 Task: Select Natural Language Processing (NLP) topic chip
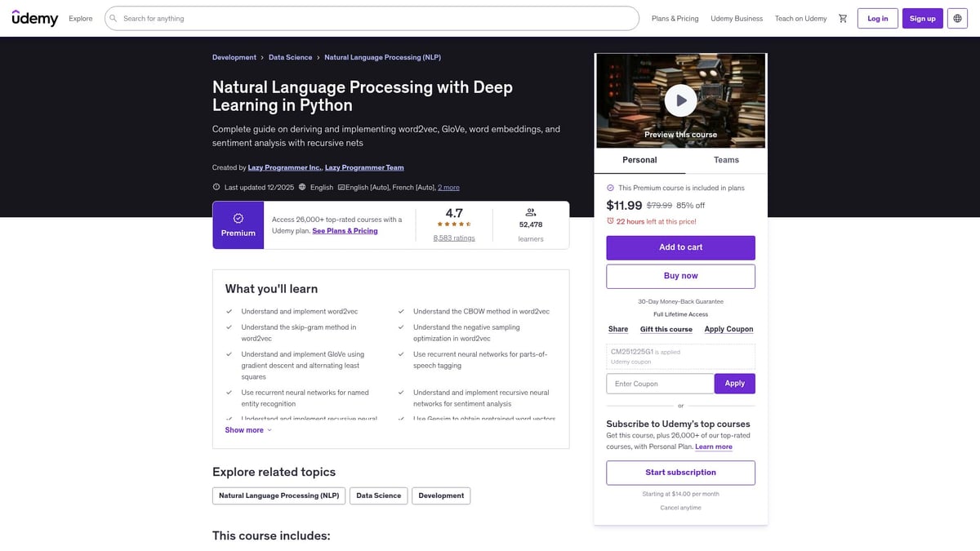coord(278,495)
